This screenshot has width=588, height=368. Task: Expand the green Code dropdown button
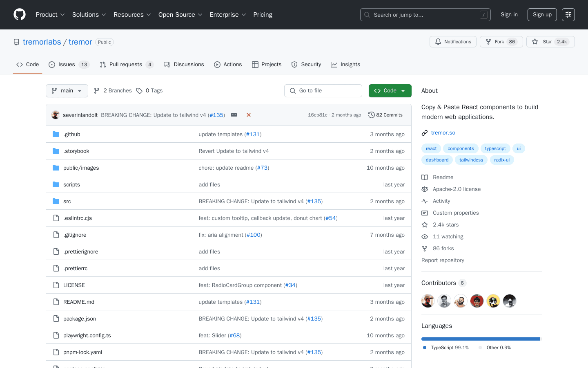click(390, 91)
